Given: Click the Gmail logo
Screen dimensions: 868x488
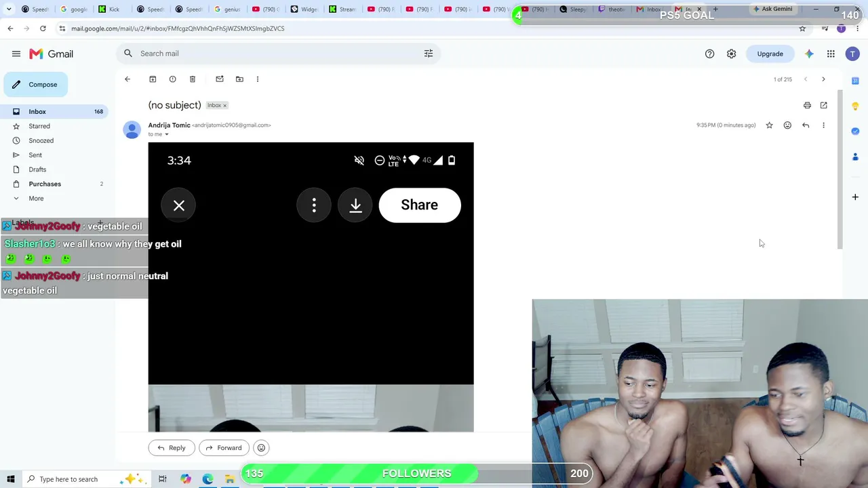Looking at the screenshot, I should (51, 54).
